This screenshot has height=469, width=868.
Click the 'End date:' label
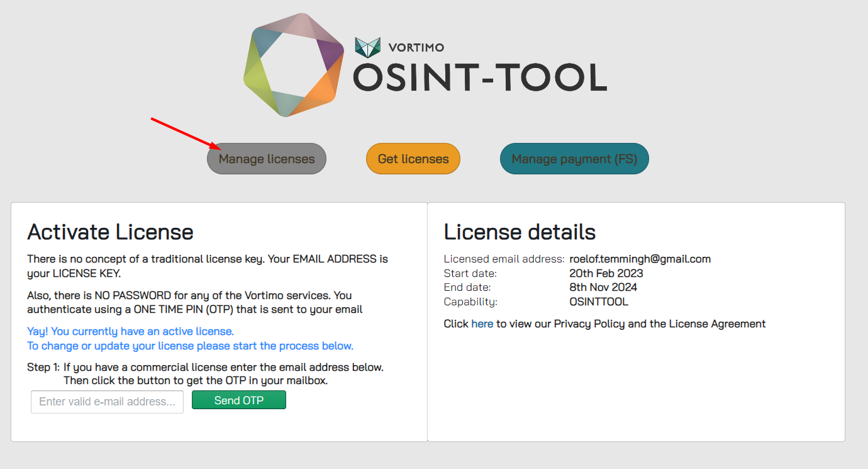point(467,287)
